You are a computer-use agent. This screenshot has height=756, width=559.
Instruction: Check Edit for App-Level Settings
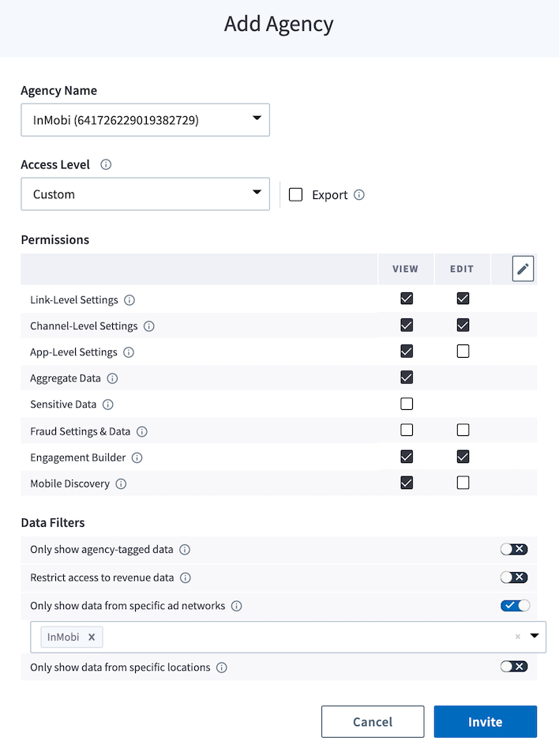(x=463, y=351)
